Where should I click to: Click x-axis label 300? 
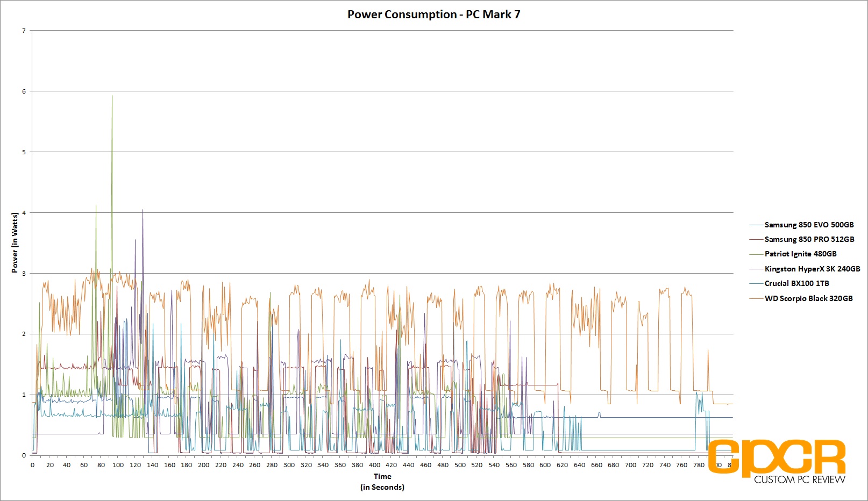pos(289,465)
